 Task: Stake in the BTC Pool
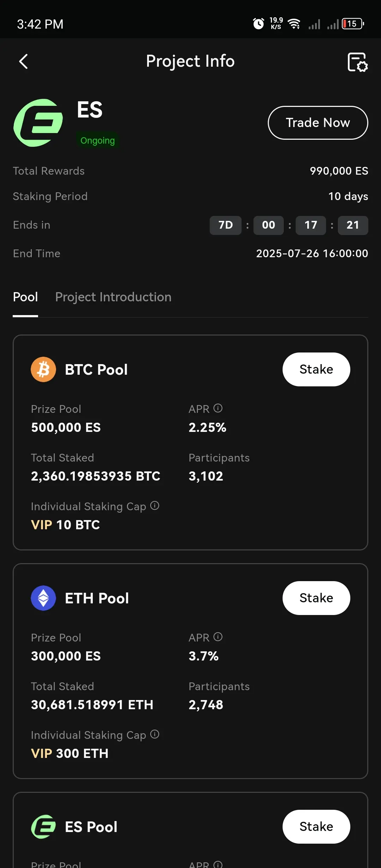[316, 369]
